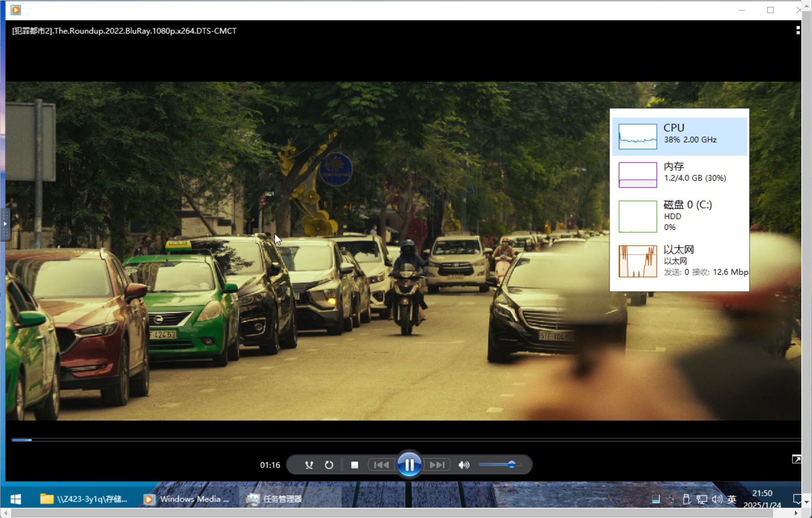
Task: Click the elapsed time 01:16 display
Action: pos(270,465)
